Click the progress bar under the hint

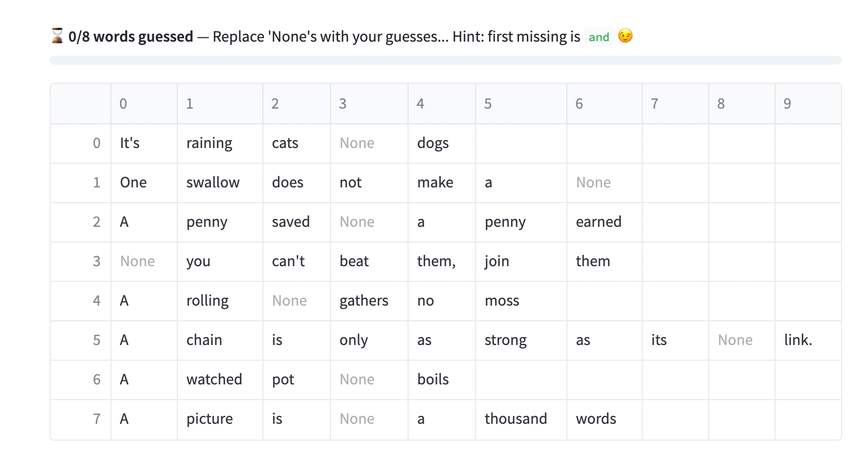445,60
